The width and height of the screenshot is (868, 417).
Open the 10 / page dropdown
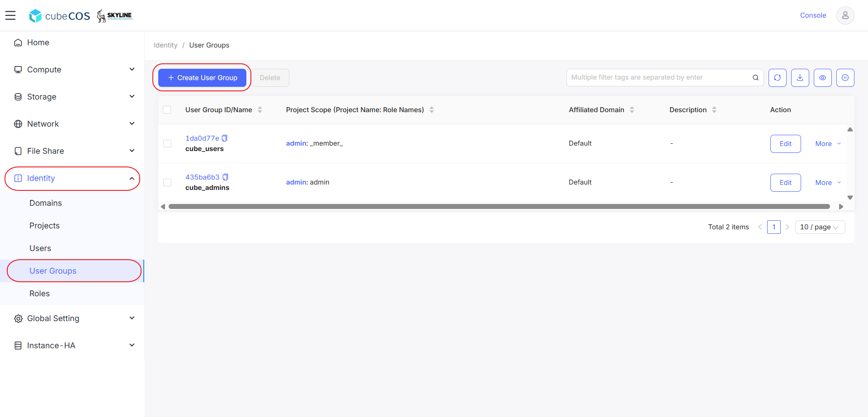coord(820,227)
